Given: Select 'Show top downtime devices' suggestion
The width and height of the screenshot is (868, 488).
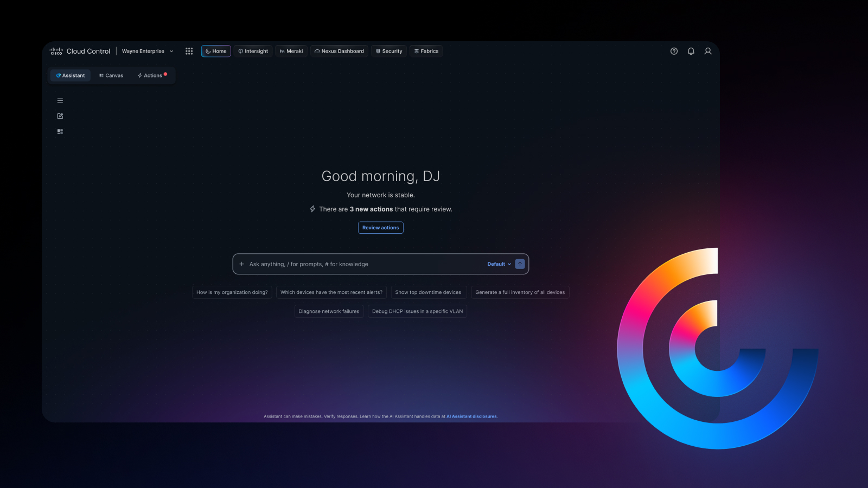Looking at the screenshot, I should [429, 292].
